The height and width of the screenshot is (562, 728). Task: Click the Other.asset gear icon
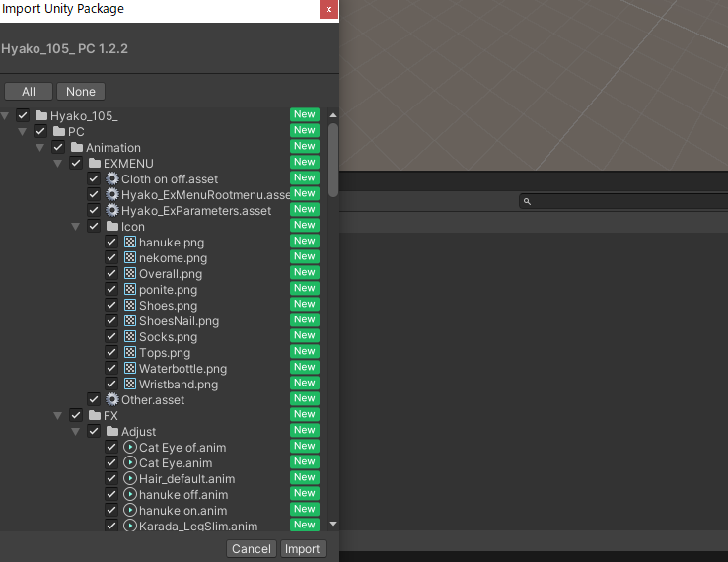112,399
